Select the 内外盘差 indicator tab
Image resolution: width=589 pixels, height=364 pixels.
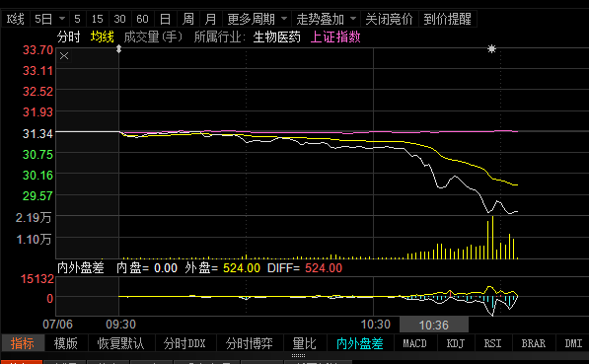coord(360,343)
